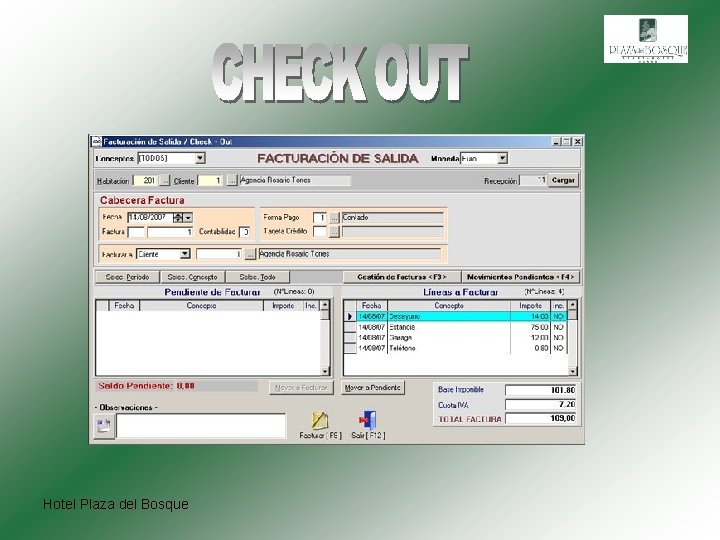Click the Fecha date field
The height and width of the screenshot is (540, 720).
point(150,218)
